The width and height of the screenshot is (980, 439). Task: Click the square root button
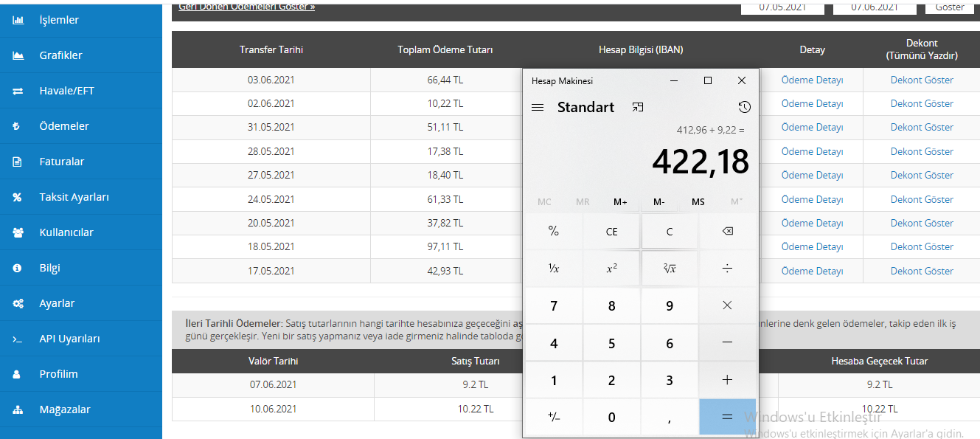[x=670, y=269]
